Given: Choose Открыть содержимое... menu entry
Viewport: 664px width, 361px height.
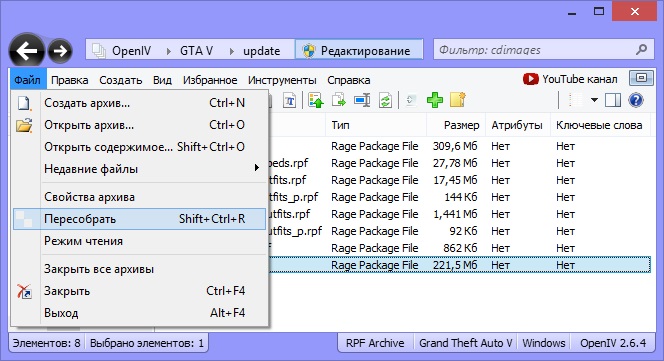Looking at the screenshot, I should pos(140,147).
